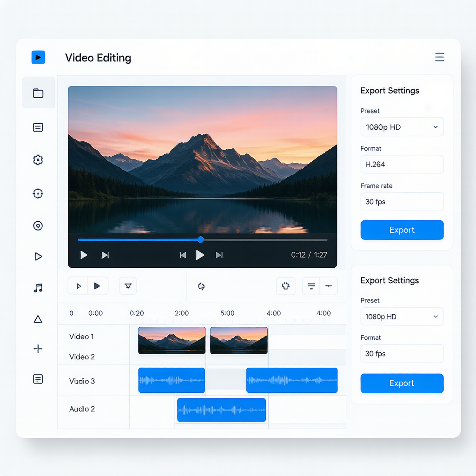Viewport: 476px width, 476px height.
Task: Click the H.264 format field
Action: [x=402, y=164]
